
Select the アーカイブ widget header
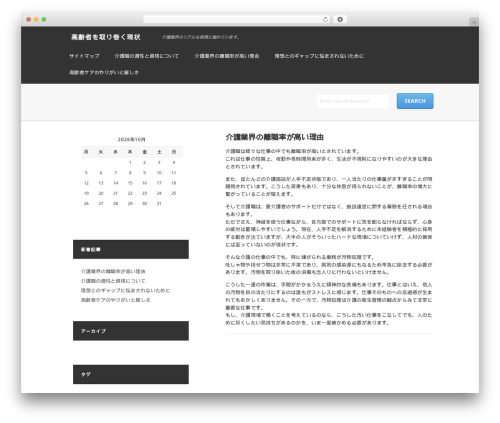click(131, 331)
